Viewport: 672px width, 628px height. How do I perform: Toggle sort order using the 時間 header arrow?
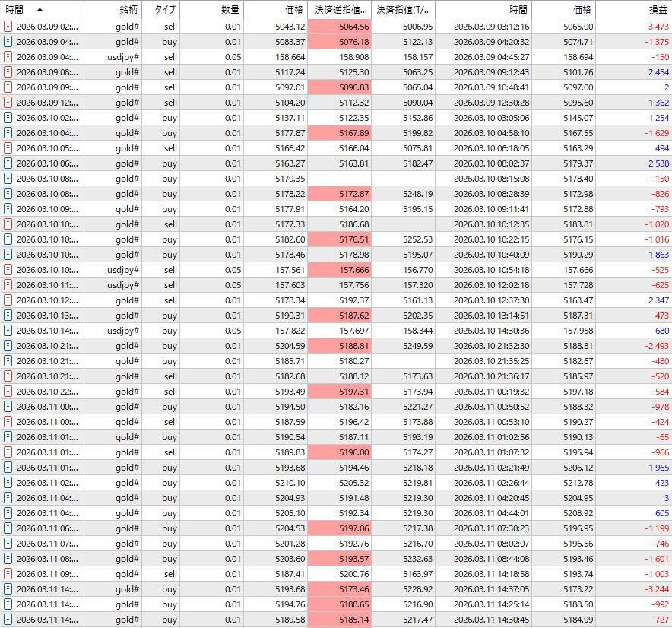point(40,10)
